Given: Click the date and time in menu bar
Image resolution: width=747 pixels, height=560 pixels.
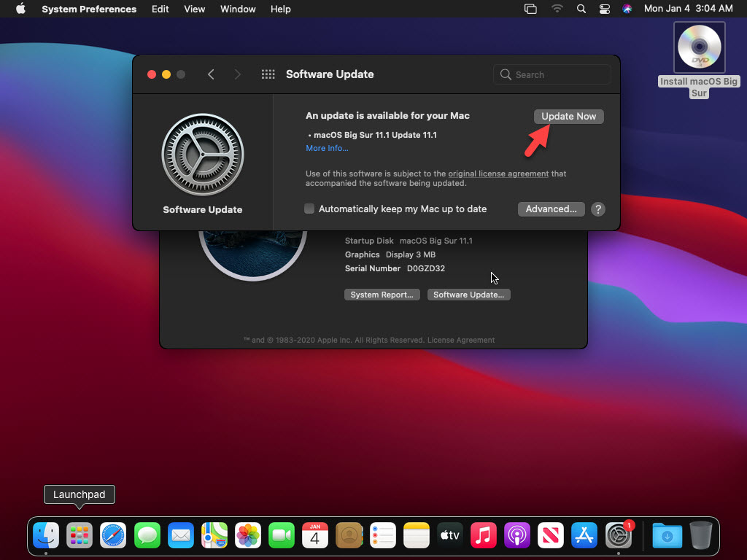Looking at the screenshot, I should [689, 9].
